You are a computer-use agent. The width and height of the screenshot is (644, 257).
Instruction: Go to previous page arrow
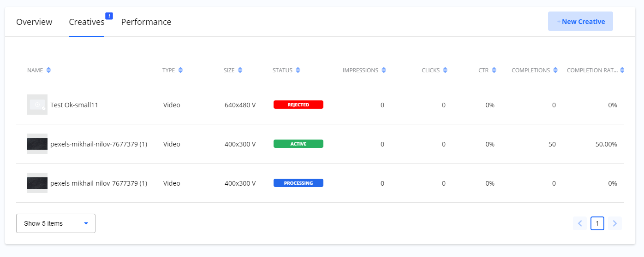coord(580,223)
